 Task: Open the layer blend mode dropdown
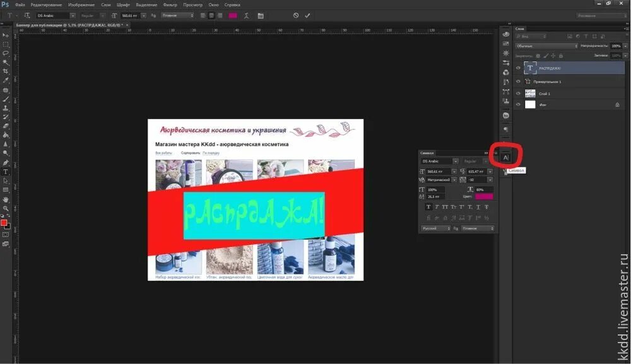[546, 46]
